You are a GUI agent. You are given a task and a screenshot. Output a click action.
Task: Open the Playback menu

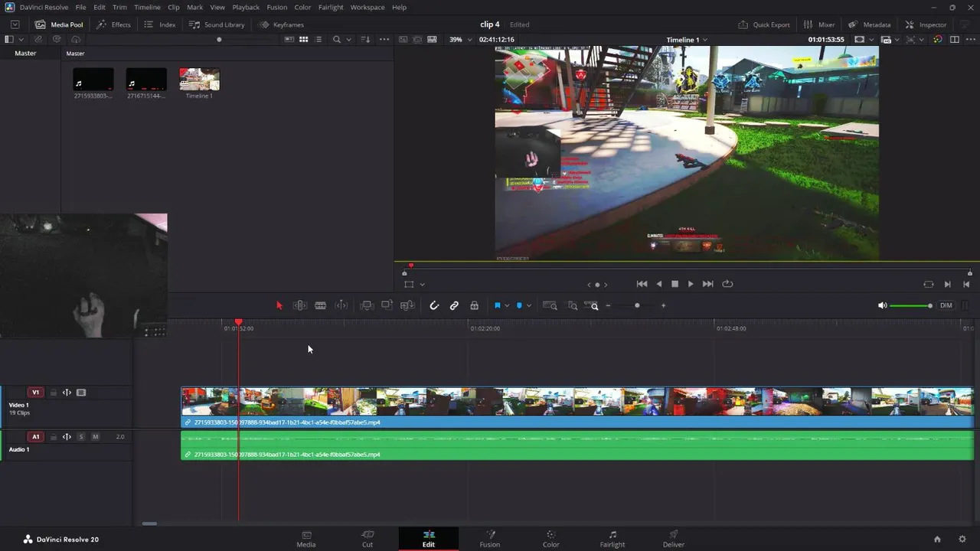(x=246, y=7)
